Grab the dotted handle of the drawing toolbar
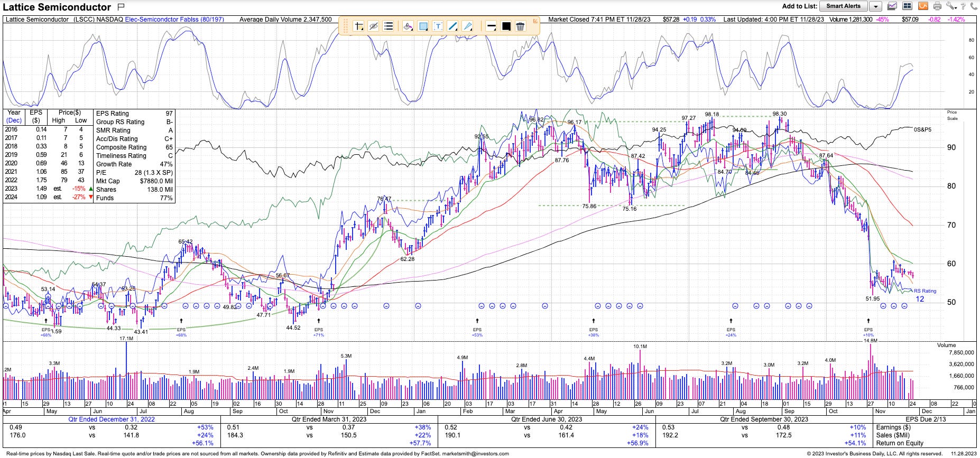The height and width of the screenshot is (458, 980). coord(345,26)
